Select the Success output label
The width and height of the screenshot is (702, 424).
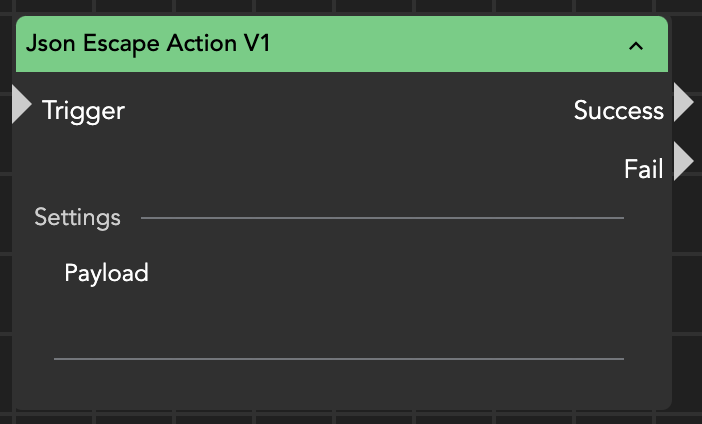pyautogui.click(x=618, y=110)
